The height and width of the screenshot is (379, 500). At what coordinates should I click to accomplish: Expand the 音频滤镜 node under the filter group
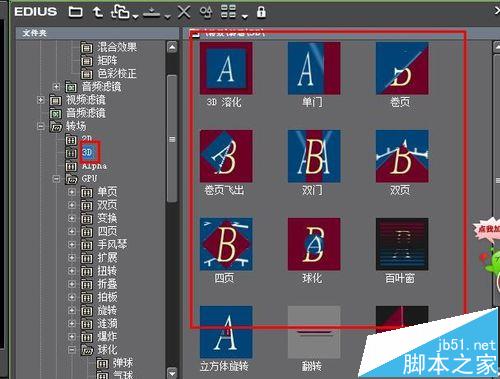click(56, 87)
